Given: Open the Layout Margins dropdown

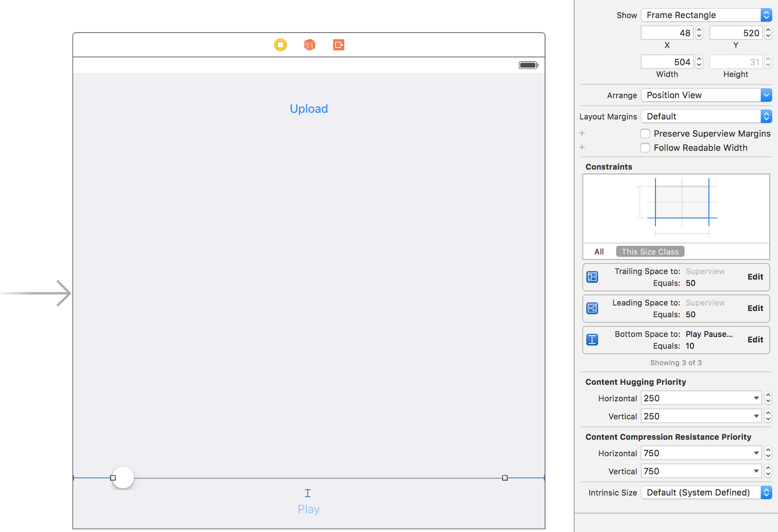Looking at the screenshot, I should coord(706,117).
